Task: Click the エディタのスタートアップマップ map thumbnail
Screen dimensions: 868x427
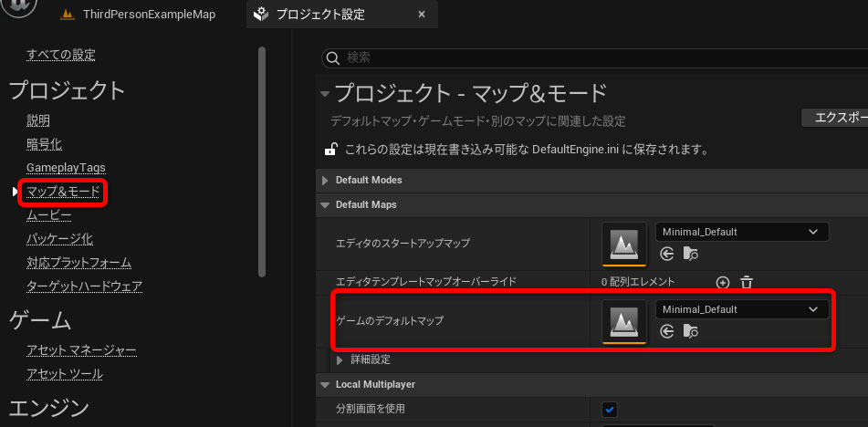Action: point(624,244)
